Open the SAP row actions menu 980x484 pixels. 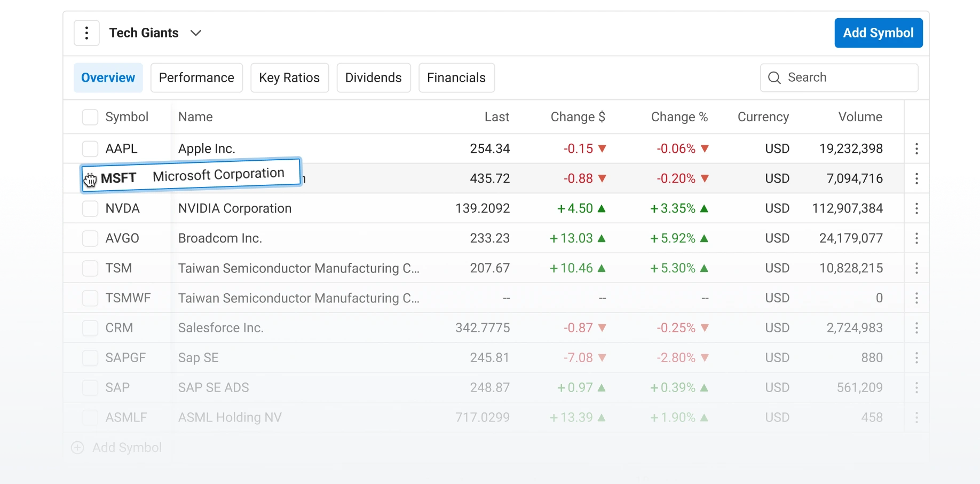pyautogui.click(x=916, y=388)
